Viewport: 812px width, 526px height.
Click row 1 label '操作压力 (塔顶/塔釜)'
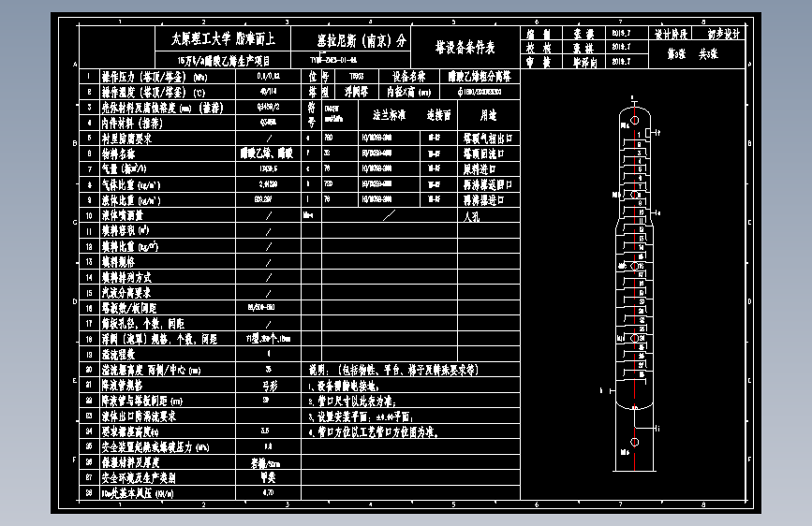pyautogui.click(x=155, y=77)
